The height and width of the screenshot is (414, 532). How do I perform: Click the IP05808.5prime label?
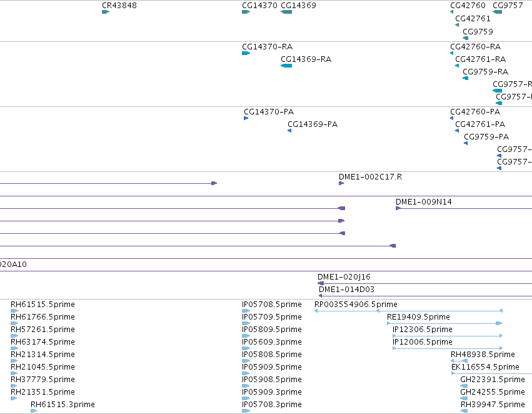(272, 355)
